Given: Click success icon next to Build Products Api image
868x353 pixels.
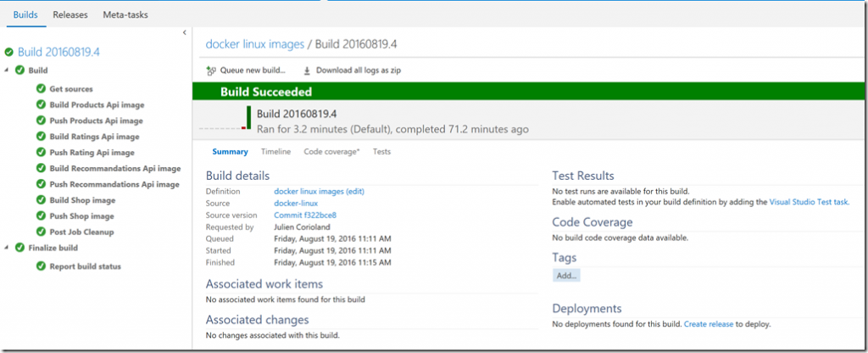Looking at the screenshot, I should [x=41, y=104].
